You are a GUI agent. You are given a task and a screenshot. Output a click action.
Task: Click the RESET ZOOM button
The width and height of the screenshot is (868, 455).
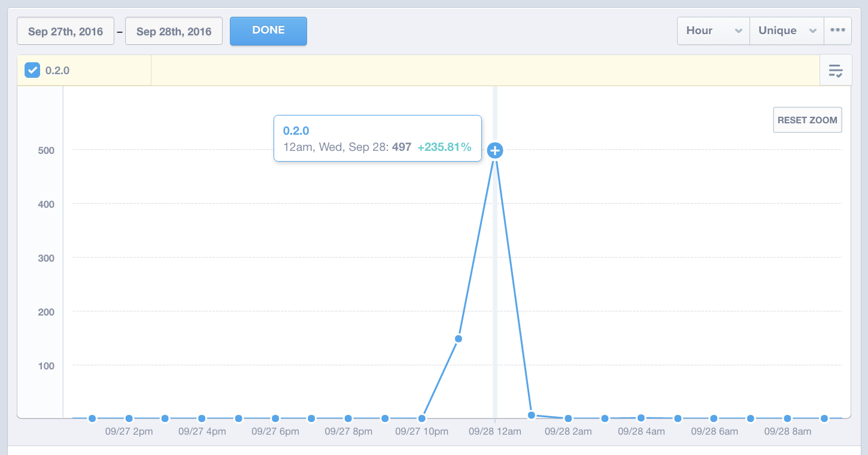pos(808,120)
